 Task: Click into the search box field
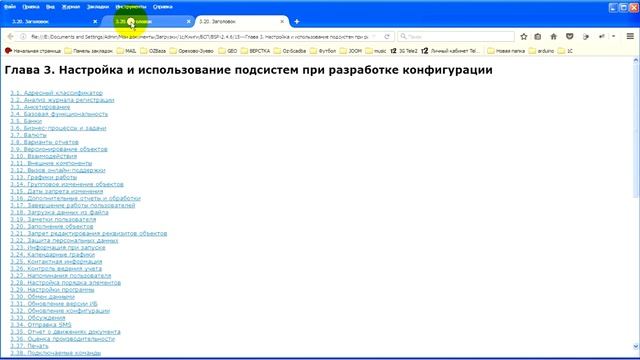click(456, 37)
